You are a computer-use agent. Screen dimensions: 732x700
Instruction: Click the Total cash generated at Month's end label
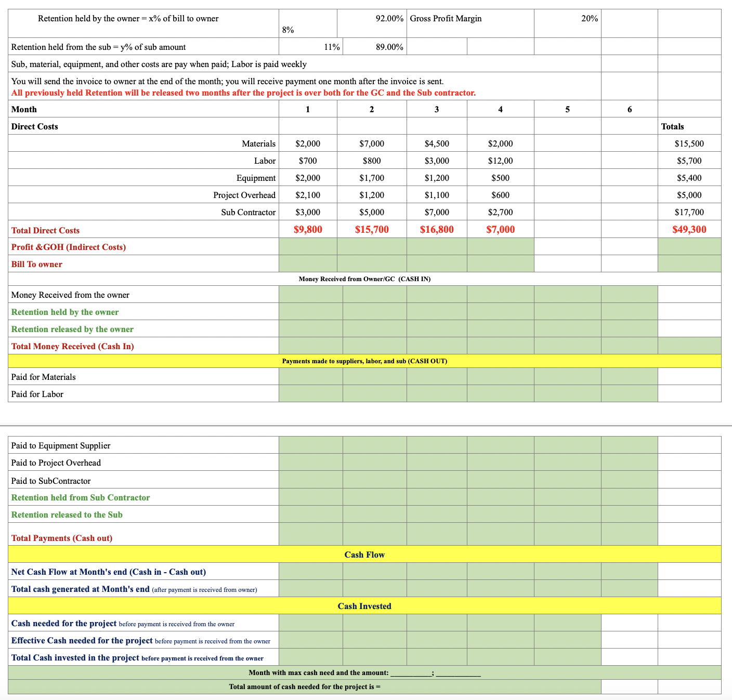tap(134, 589)
